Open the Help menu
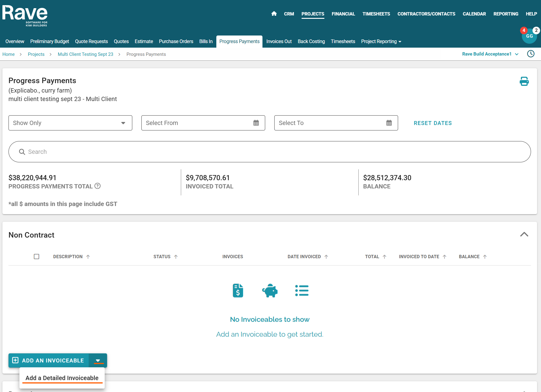The image size is (541, 392). 531,14
